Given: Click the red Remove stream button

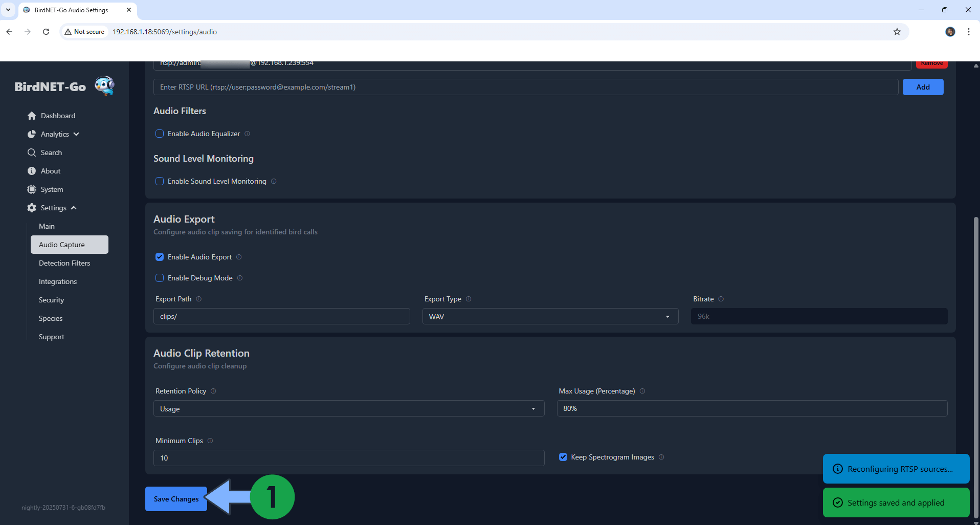Looking at the screenshot, I should click(932, 64).
